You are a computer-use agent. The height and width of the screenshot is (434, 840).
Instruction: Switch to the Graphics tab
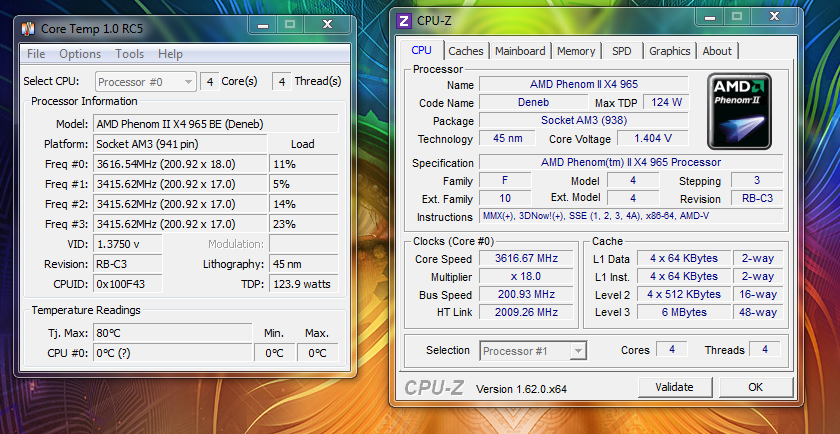(670, 51)
